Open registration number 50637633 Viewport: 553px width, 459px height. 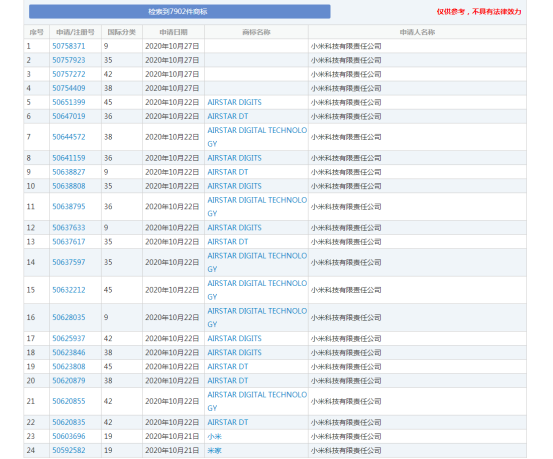pos(69,228)
